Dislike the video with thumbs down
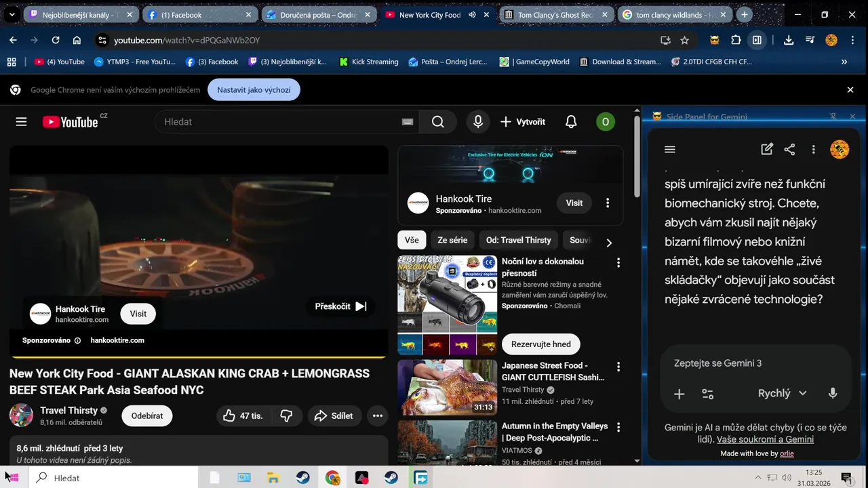This screenshot has height=488, width=868. coord(286,416)
